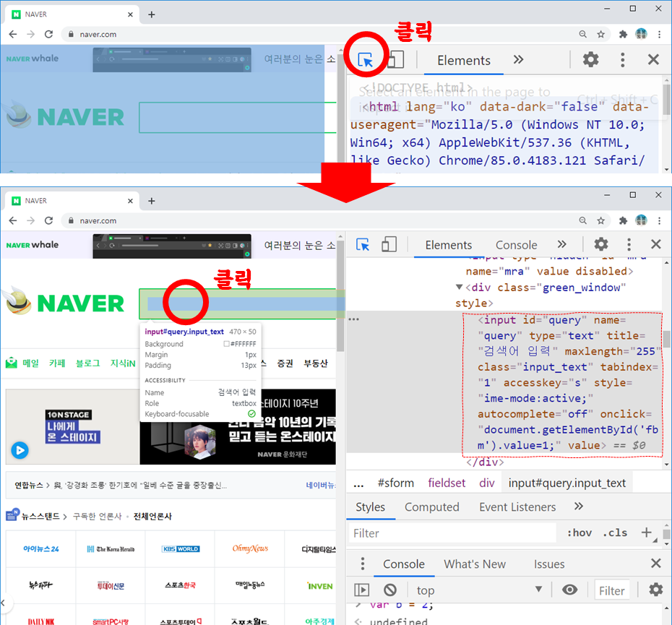The image size is (672, 625).
Task: Open profile avatar in the lower browser
Action: tap(641, 220)
